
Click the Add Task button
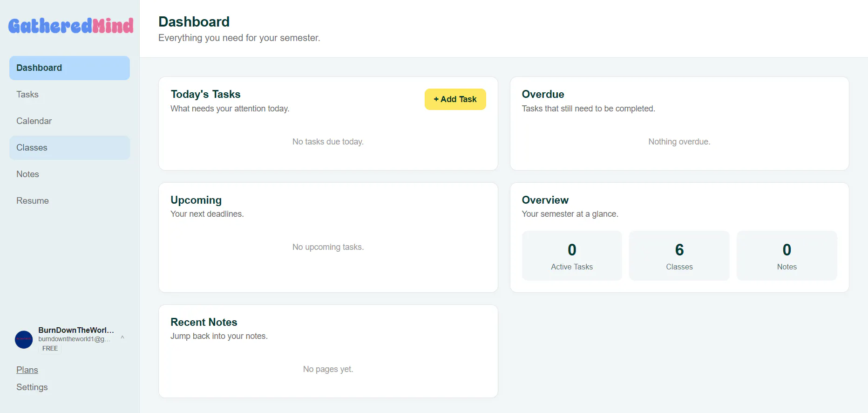(x=455, y=99)
